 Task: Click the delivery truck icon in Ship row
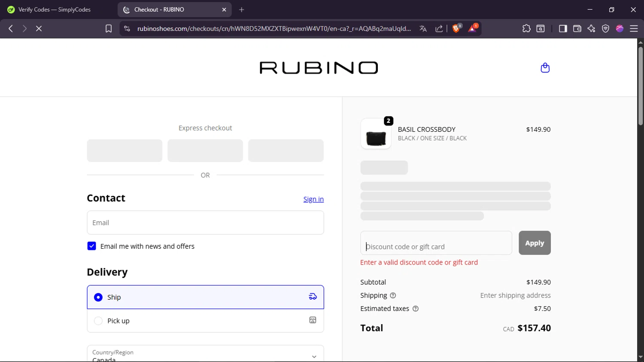[313, 297]
